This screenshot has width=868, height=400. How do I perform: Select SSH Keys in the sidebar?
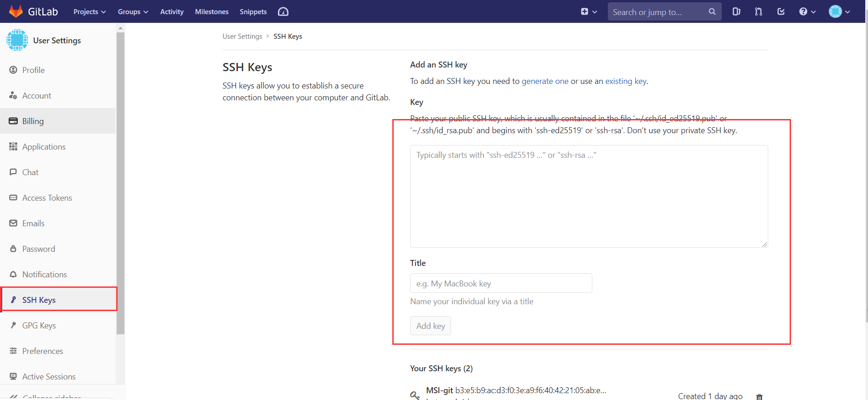tap(58, 300)
